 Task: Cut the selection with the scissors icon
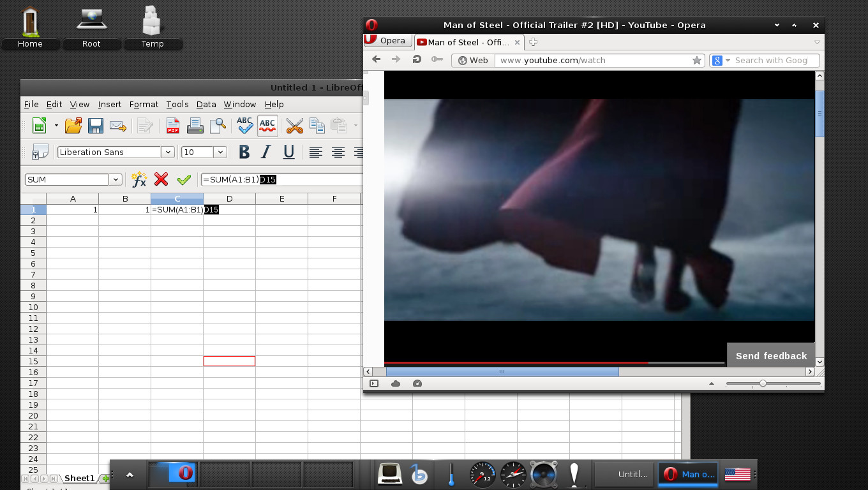pos(294,126)
